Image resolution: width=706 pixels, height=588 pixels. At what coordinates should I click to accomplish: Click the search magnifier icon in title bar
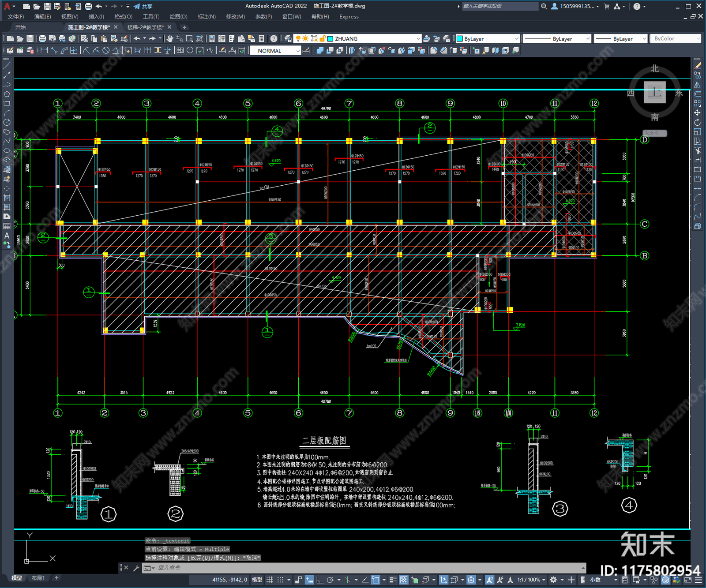coord(544,6)
